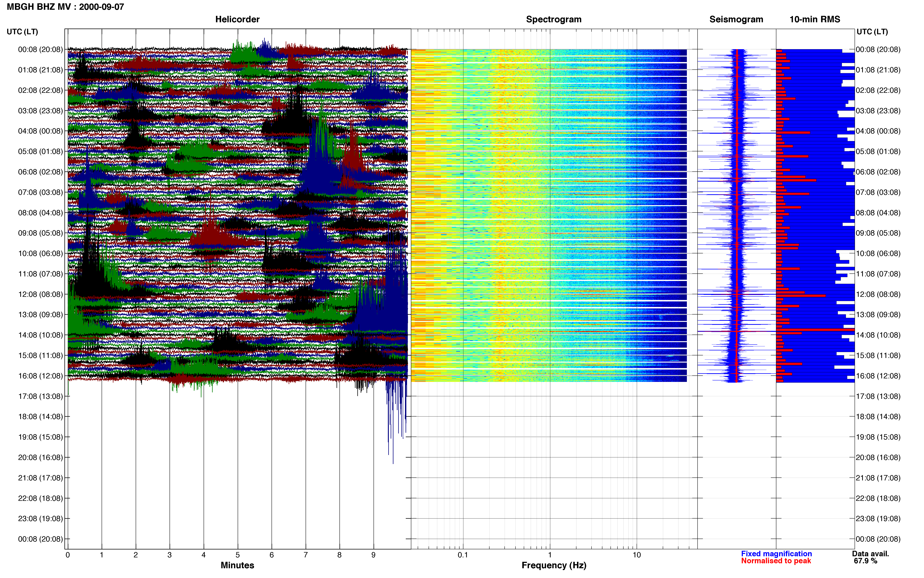Click the left '18:08 (14:08)' time label
The image size is (924, 578).
[x=41, y=417]
